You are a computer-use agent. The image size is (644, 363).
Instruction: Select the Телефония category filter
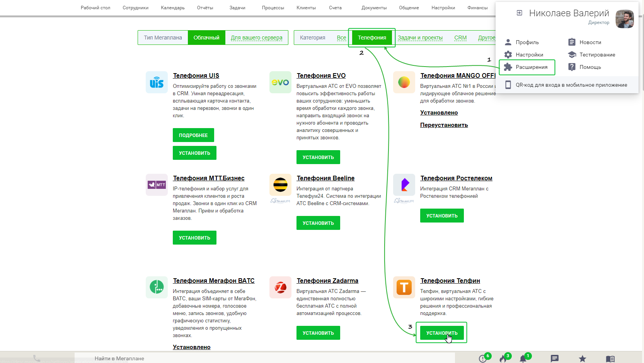[372, 38]
